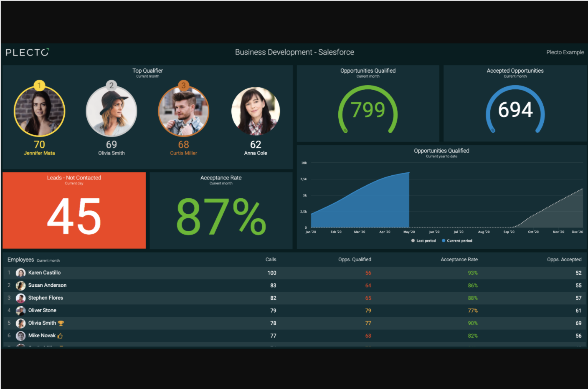Click the Employees table header

pos(21,260)
